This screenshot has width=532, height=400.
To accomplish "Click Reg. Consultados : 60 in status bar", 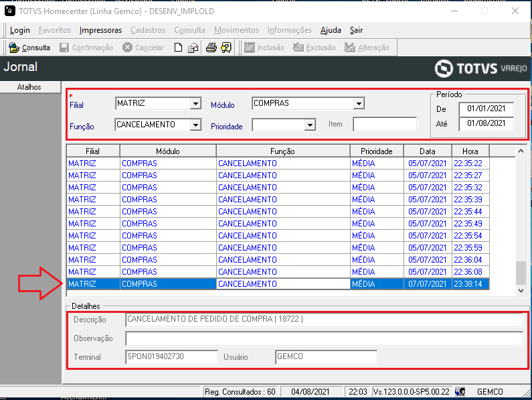I will [240, 392].
